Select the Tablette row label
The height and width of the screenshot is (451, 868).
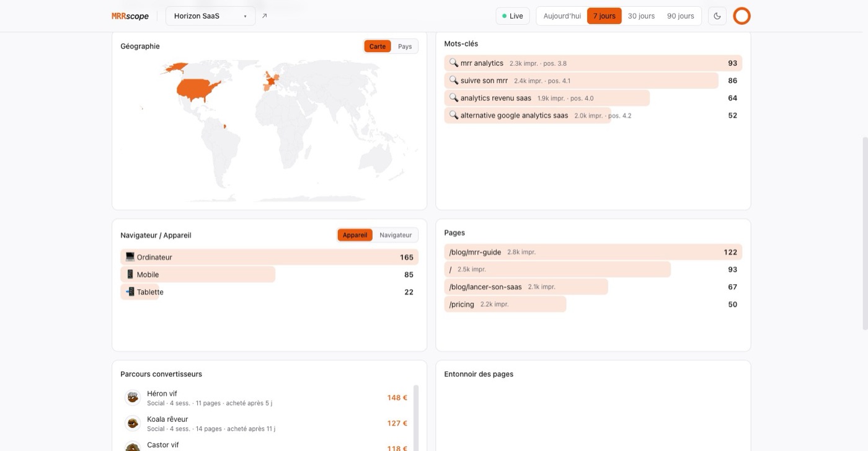pos(150,292)
